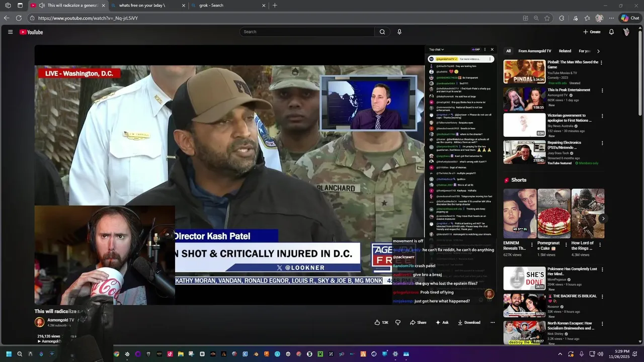Viewport: 644px width, 362px height.
Task: Open the browser extensions puzzle icon
Action: point(562,18)
